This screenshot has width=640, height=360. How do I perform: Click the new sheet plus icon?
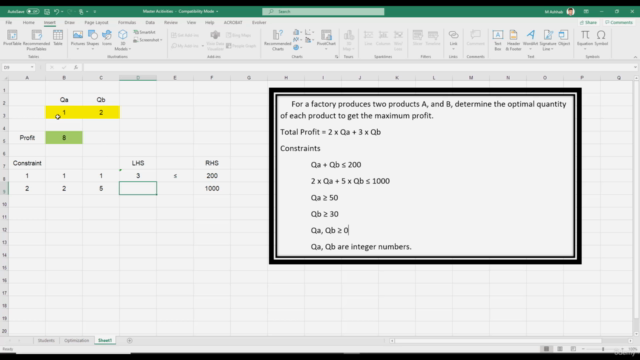click(x=129, y=340)
